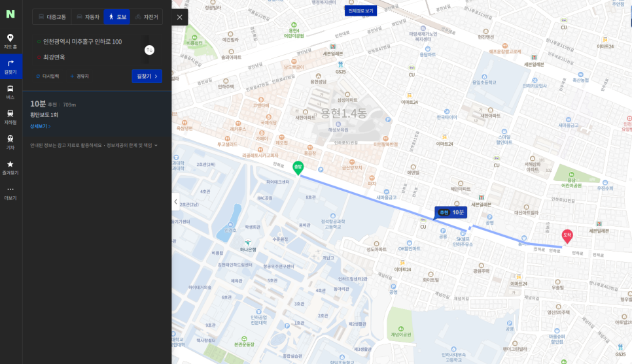
Task: Click 전체경로 보기 on the map
Action: click(360, 11)
